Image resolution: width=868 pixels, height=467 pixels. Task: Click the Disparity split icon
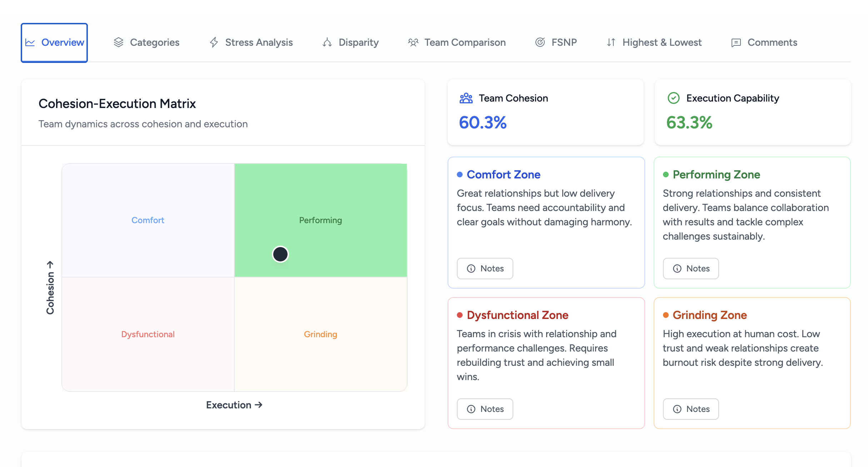[327, 43]
